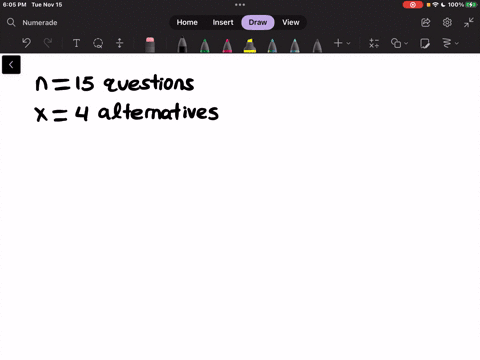Pick the magenta pen

tap(227, 45)
